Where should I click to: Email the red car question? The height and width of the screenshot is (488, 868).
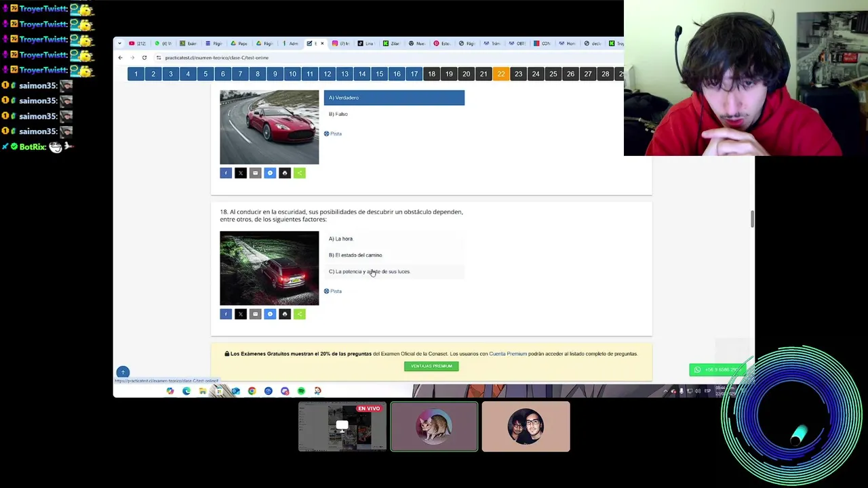click(x=255, y=173)
